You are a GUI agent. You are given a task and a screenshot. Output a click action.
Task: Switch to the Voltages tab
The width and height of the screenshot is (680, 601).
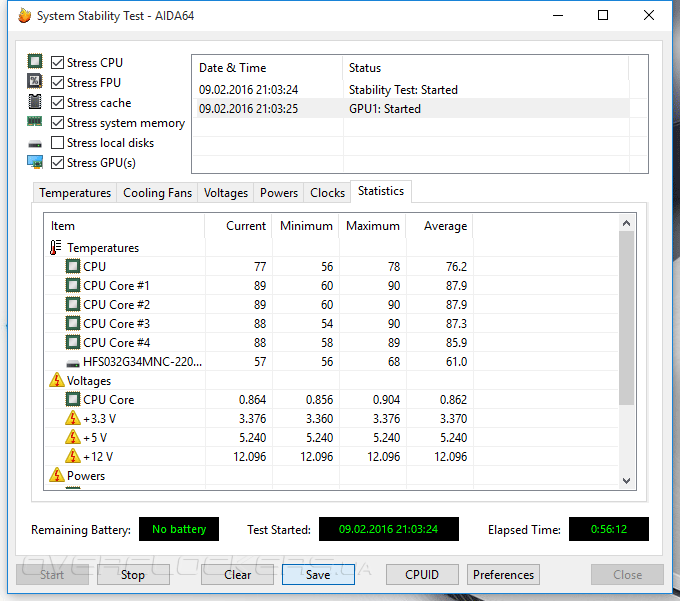(226, 193)
